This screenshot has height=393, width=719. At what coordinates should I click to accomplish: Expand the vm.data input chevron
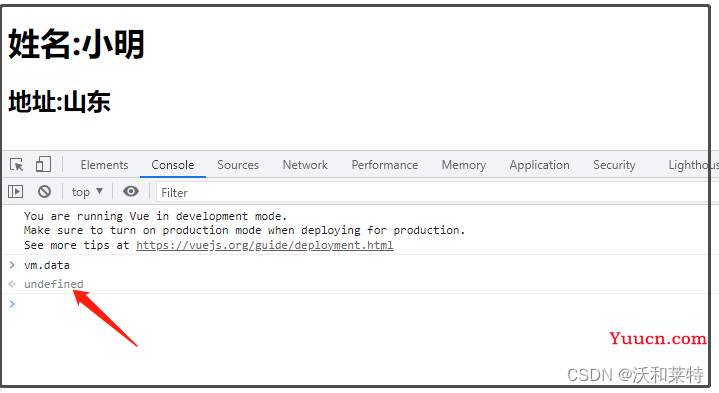tap(12, 265)
